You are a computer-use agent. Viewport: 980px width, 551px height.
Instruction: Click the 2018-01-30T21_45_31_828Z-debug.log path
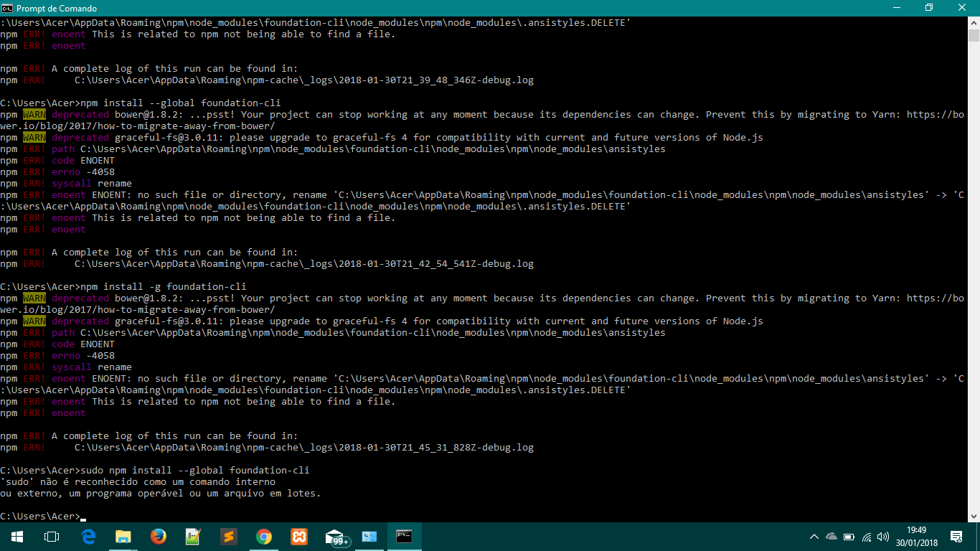(304, 448)
